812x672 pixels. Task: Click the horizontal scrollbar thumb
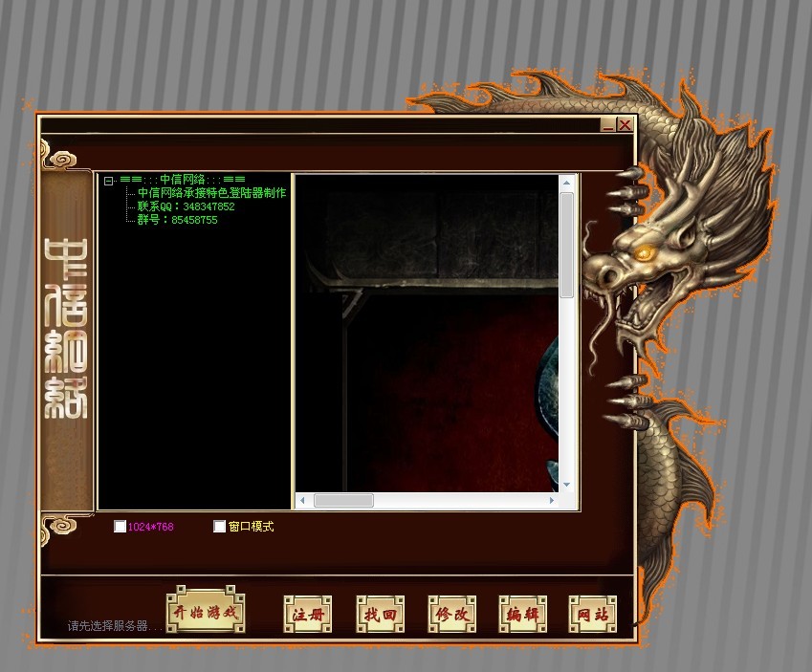click(343, 500)
